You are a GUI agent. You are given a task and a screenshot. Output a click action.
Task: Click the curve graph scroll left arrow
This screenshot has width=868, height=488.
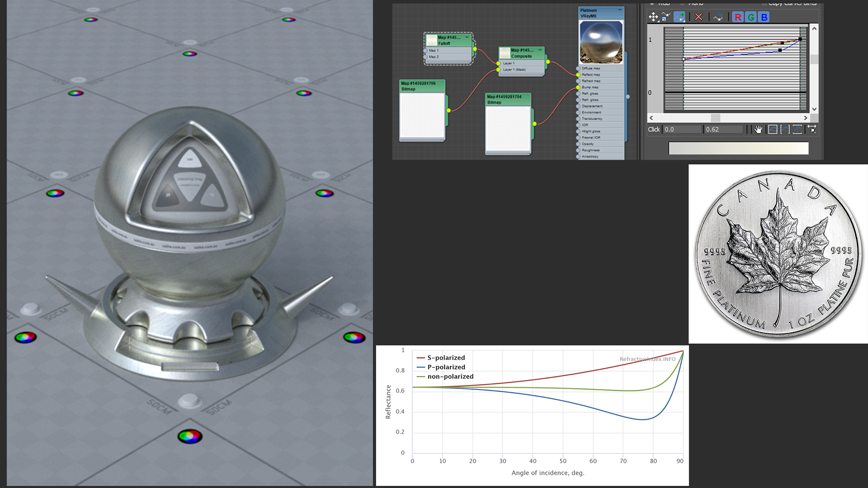click(x=651, y=118)
